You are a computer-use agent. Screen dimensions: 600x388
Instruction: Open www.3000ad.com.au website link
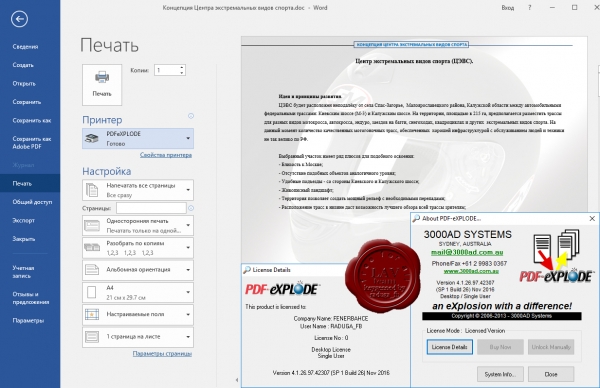471,271
